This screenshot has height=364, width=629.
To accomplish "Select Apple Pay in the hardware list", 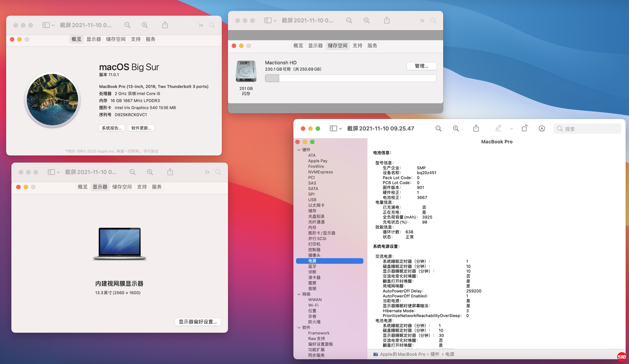I will 318,161.
